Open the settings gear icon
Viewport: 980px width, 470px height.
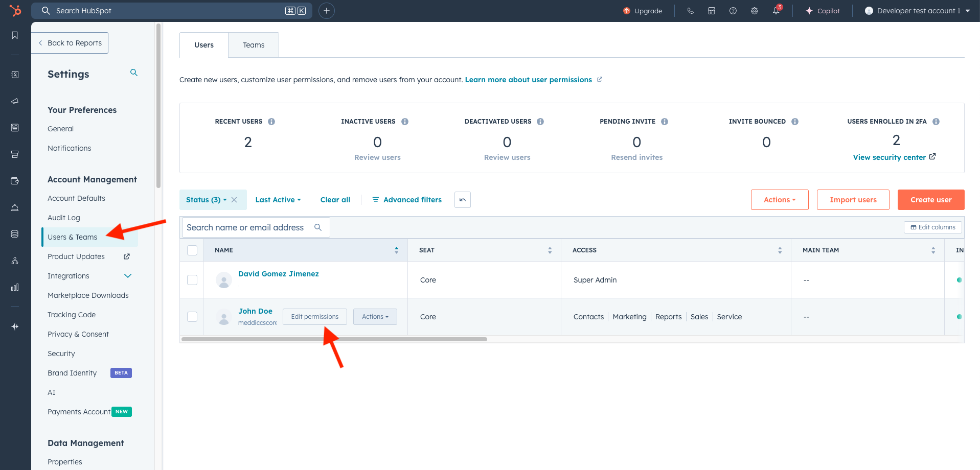pyautogui.click(x=754, y=11)
